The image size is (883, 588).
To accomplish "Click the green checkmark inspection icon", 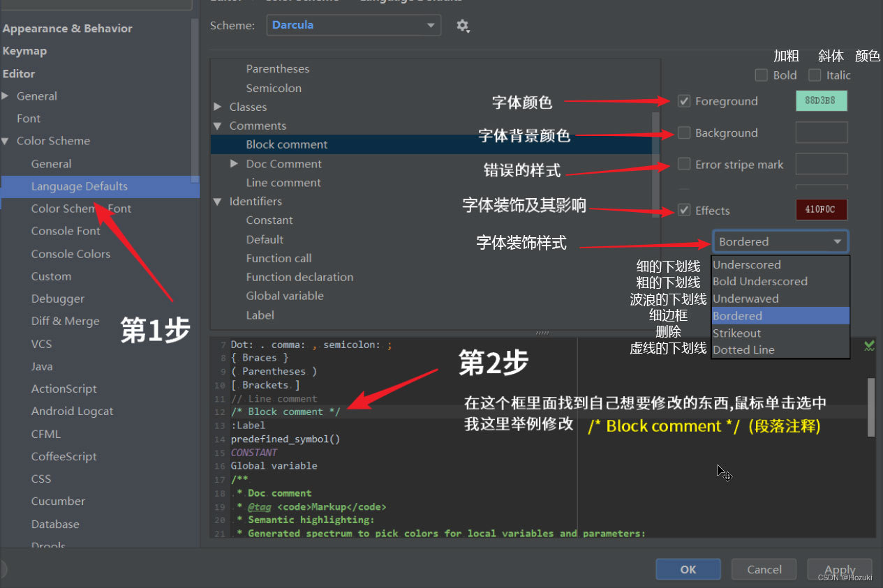I will 869,345.
